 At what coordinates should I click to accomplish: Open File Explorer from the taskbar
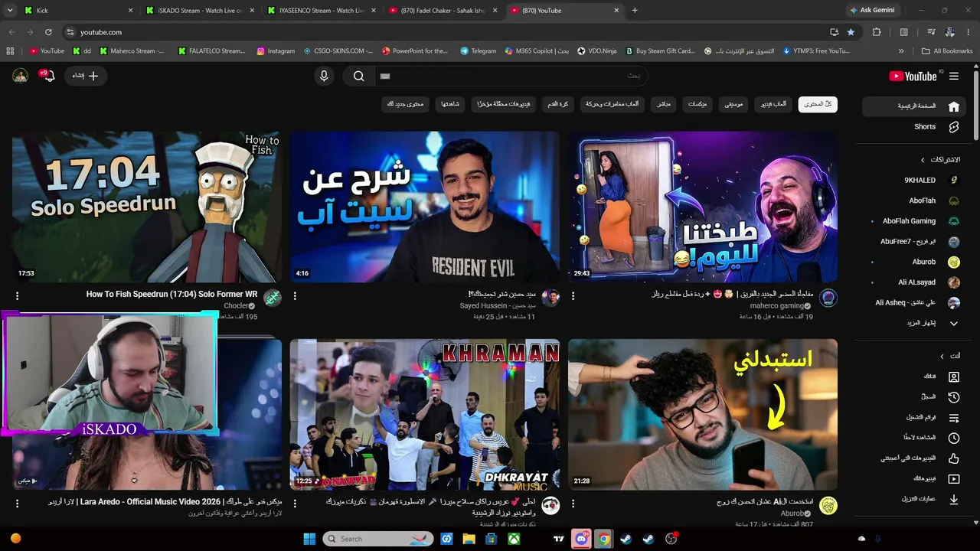[469, 539]
